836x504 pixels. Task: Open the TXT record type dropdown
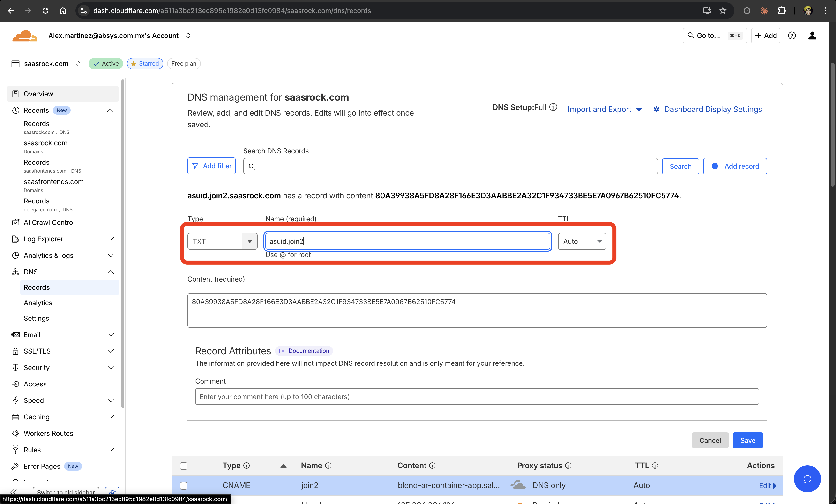(x=250, y=241)
